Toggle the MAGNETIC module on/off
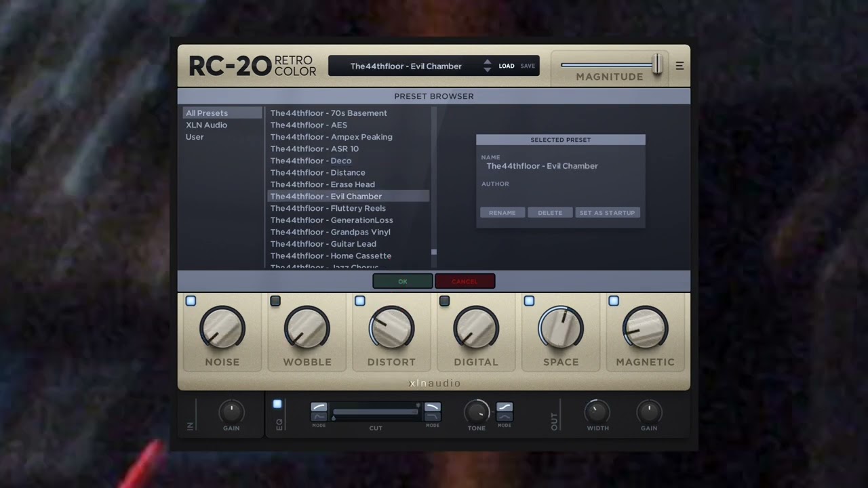 point(614,300)
